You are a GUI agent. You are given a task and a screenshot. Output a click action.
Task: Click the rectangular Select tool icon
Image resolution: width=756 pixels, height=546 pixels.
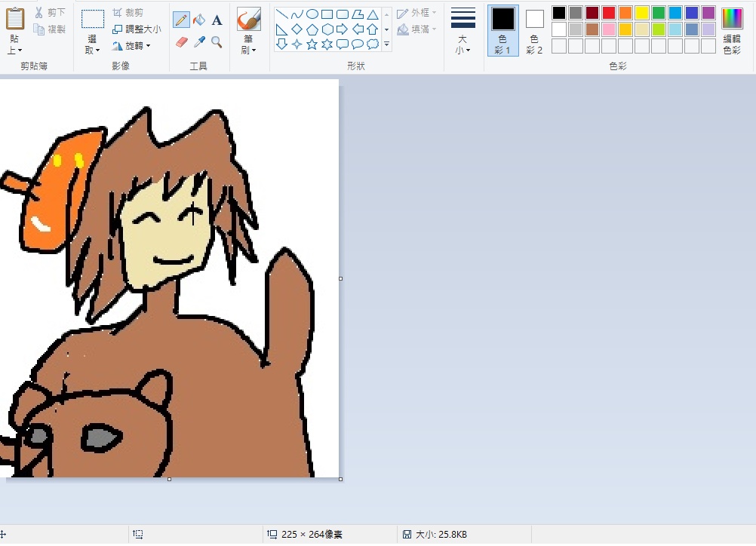point(93,19)
